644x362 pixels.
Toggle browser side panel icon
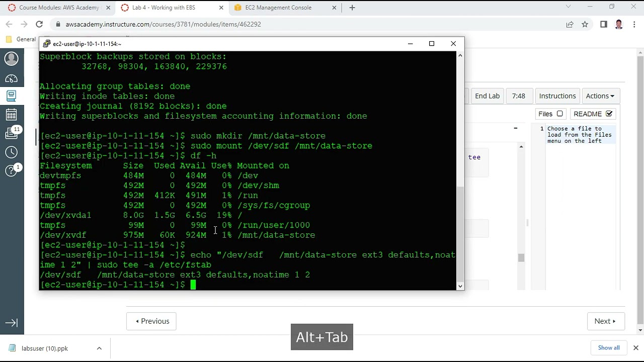[x=604, y=24]
